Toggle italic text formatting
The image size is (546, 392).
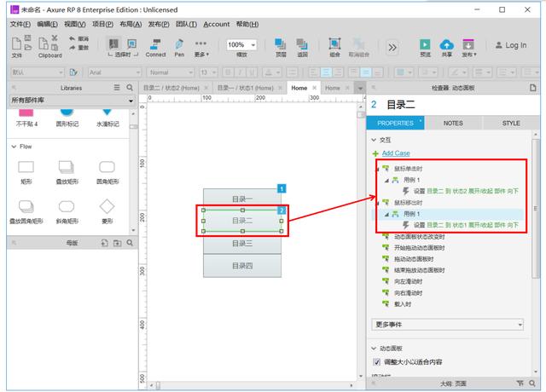(241, 72)
